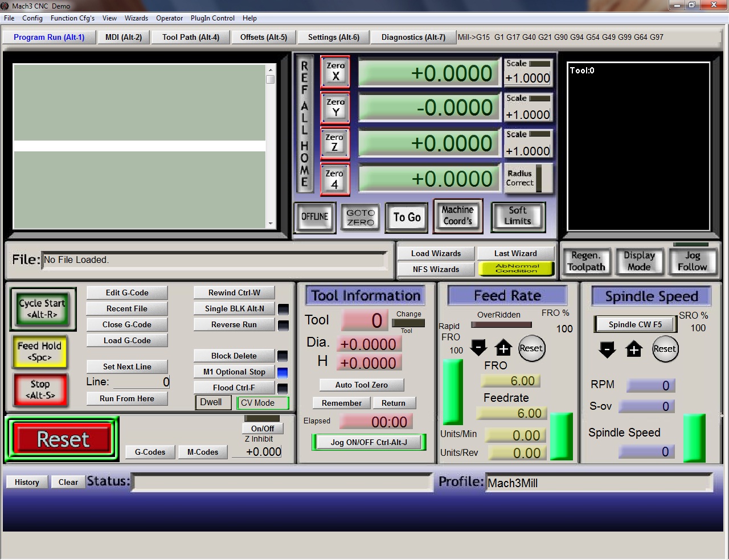Click the Recent File button
This screenshot has width=729, height=560.
127,308
